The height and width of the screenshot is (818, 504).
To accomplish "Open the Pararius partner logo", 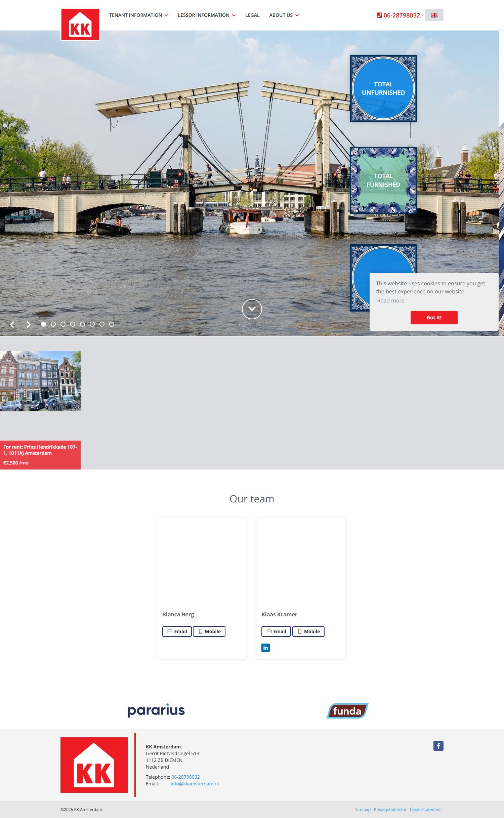I will pyautogui.click(x=156, y=710).
